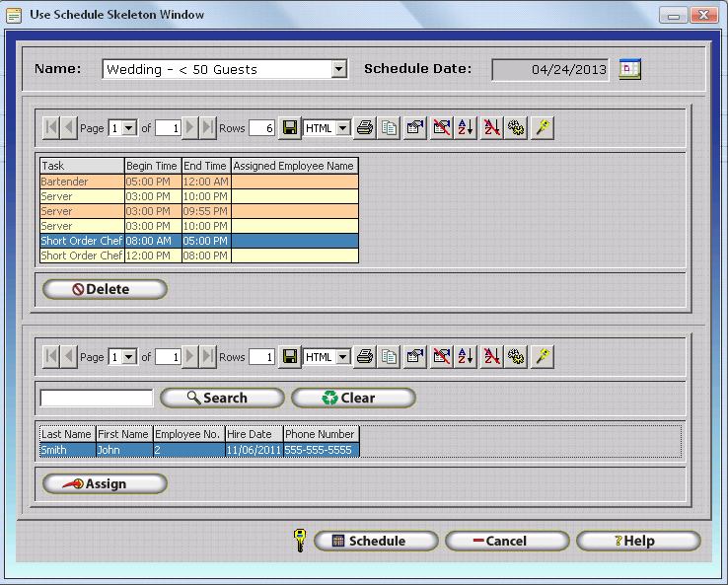
Task: Click the key icon in the employee grid toolbar
Action: 542,357
